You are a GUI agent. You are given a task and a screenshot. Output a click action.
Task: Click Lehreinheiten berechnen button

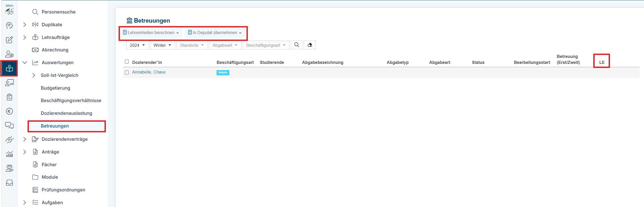click(x=151, y=33)
